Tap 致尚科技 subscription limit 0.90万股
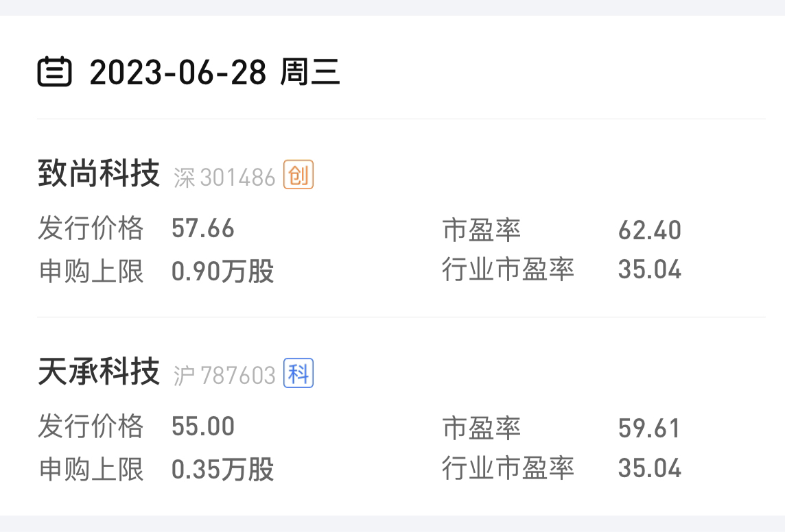 223,271
